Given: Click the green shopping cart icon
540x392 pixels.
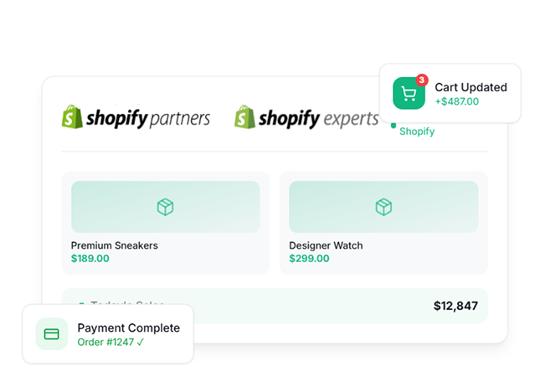Looking at the screenshot, I should [409, 94].
